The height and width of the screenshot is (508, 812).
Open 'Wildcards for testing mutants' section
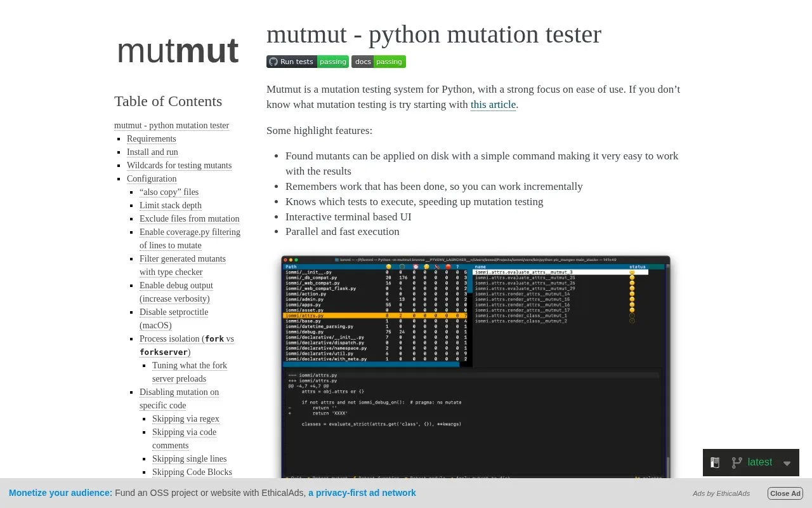point(179,165)
